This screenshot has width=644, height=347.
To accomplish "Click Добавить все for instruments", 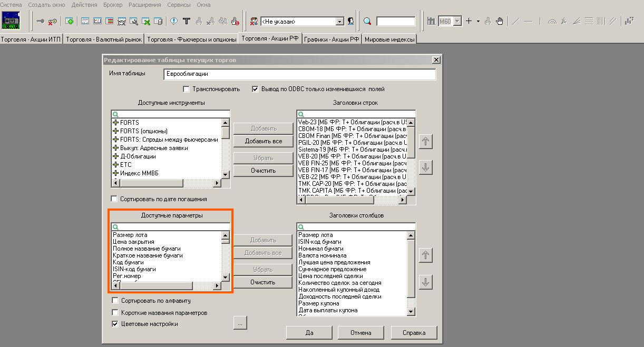I will 263,141.
